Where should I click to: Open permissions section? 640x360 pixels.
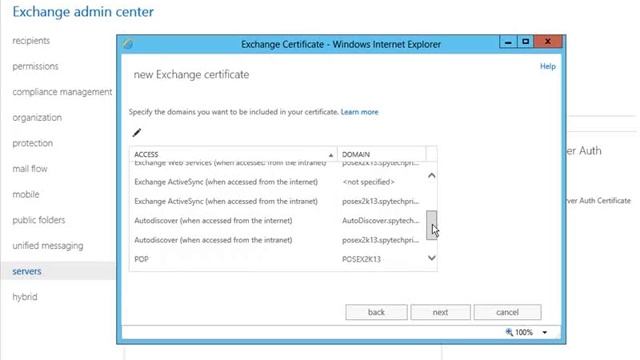[35, 66]
